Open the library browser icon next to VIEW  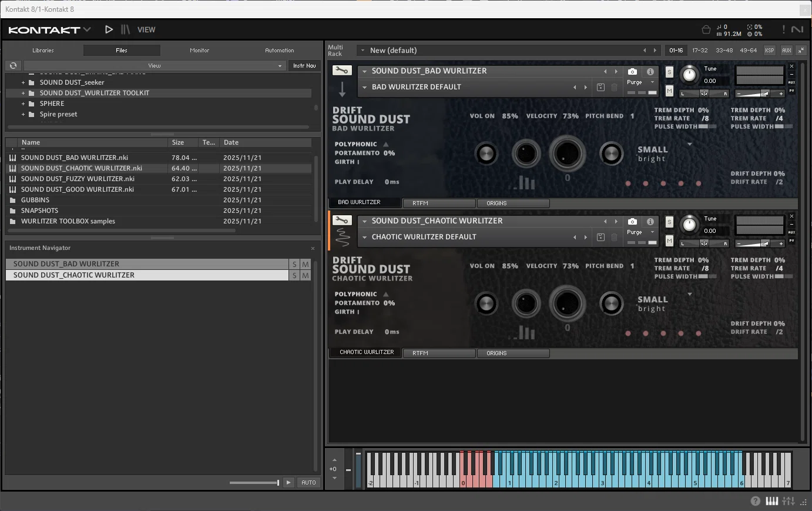point(125,29)
